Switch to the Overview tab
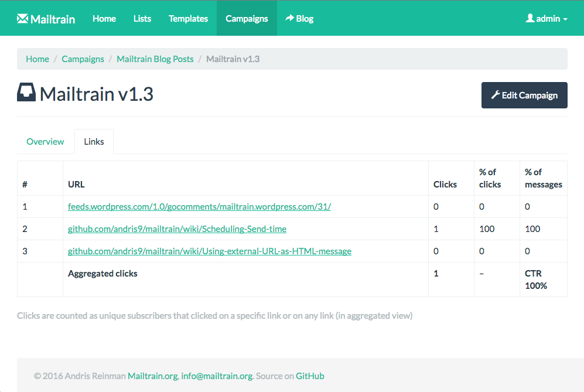The image size is (584, 392). (x=45, y=142)
